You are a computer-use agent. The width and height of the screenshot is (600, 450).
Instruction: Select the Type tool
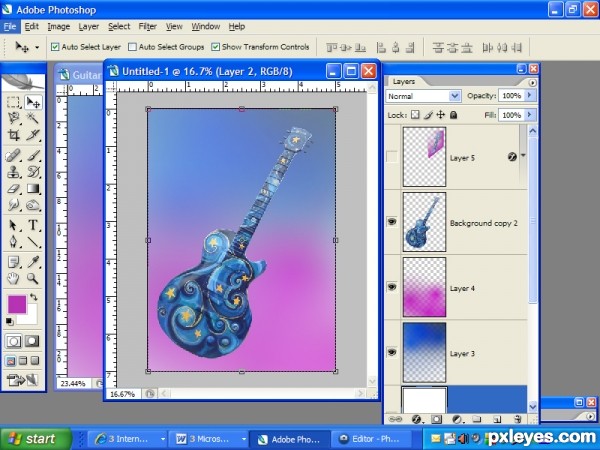click(x=33, y=225)
